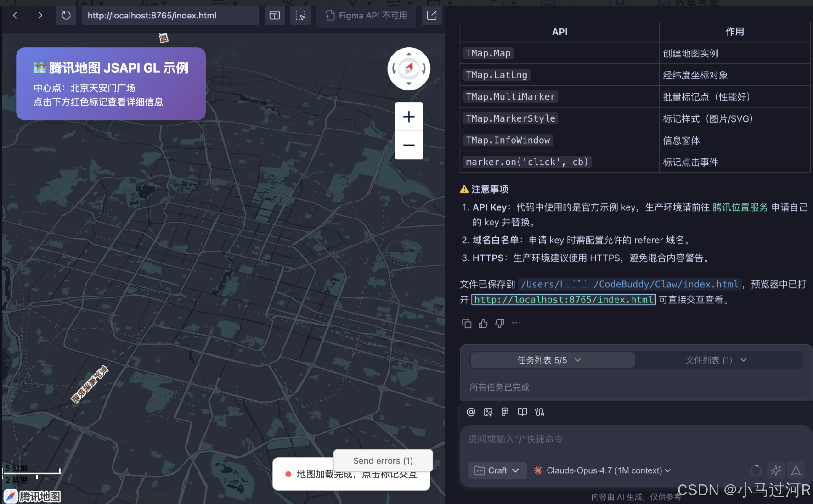Open the Figma attachment option

pos(505,412)
